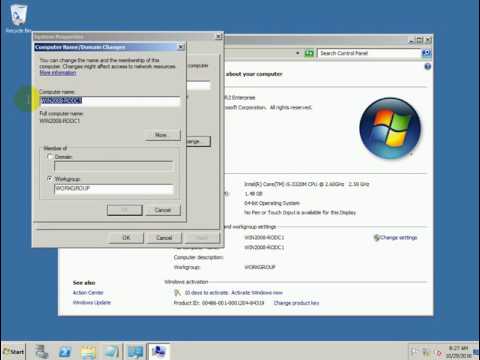Click the Change settings shield link
The image size is (480, 360).
(396, 238)
